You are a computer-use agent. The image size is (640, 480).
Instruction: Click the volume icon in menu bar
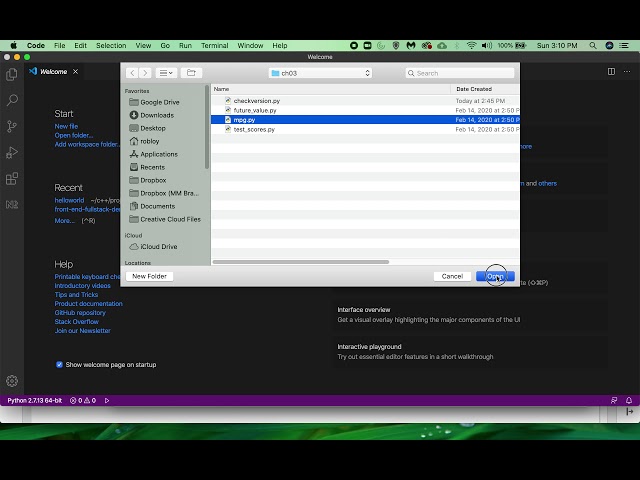(x=487, y=45)
